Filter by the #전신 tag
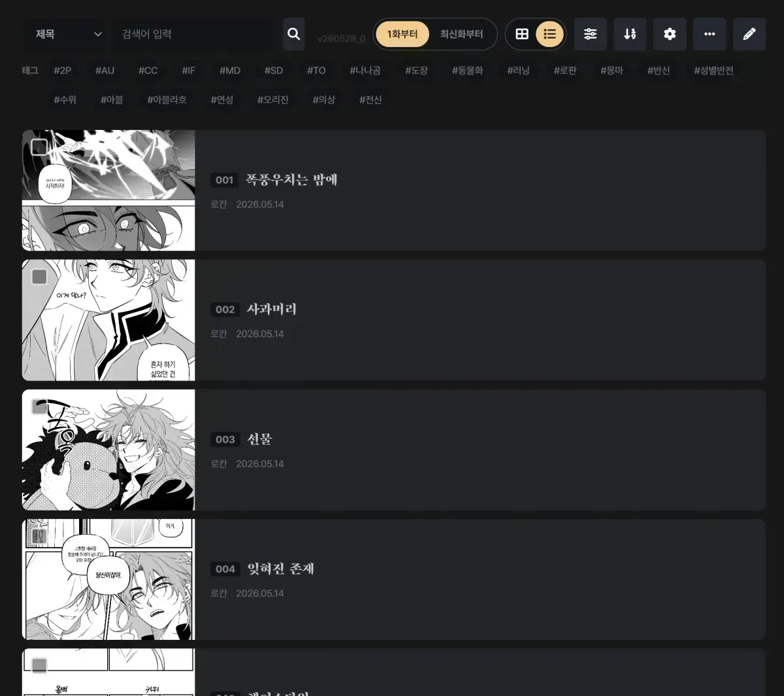Viewport: 784px width, 696px height. pos(370,100)
